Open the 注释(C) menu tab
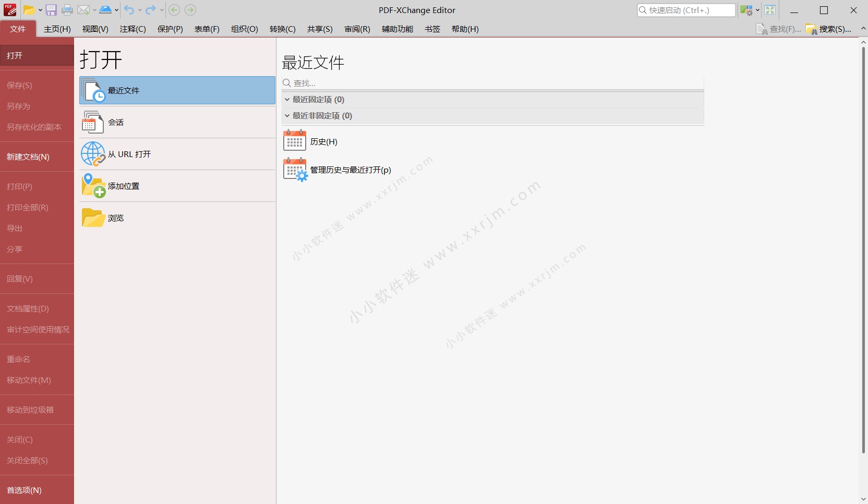This screenshot has height=504, width=868. tap(132, 29)
